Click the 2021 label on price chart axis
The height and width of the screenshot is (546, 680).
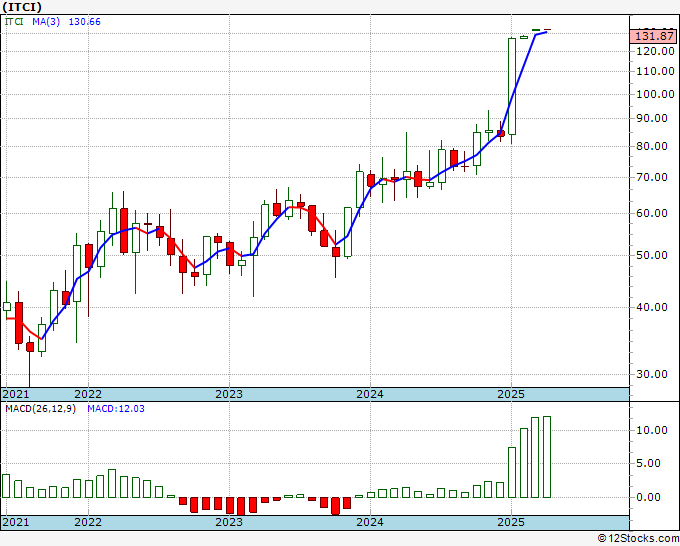pos(16,394)
